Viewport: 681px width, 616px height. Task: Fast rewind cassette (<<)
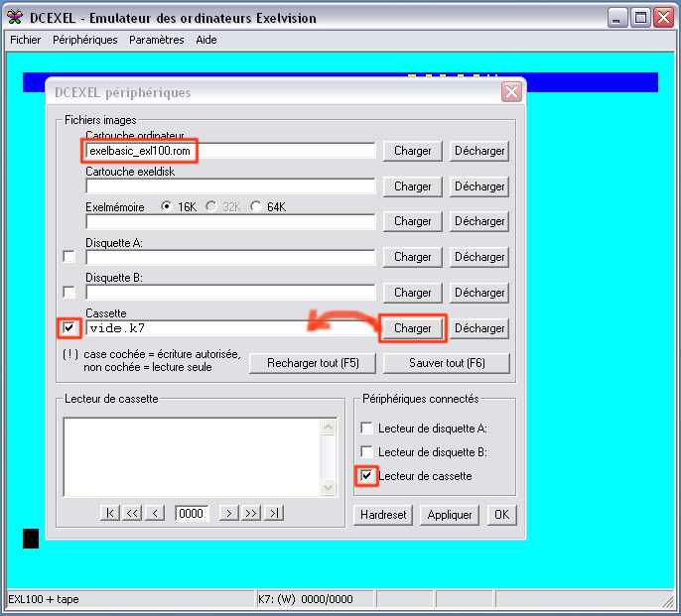132,513
